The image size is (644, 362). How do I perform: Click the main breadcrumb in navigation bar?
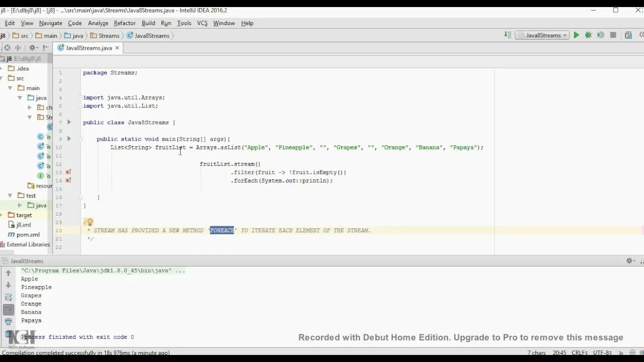[46, 36]
